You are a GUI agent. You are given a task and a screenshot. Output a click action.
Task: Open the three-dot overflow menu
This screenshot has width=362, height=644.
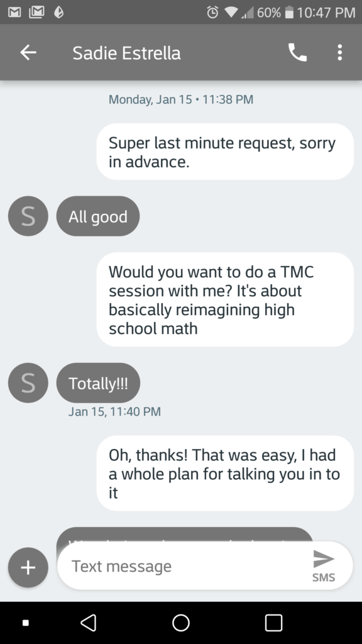click(x=339, y=53)
